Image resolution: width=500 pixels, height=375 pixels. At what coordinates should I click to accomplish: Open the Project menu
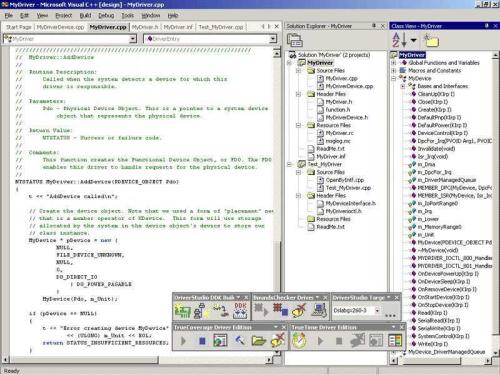(64, 15)
